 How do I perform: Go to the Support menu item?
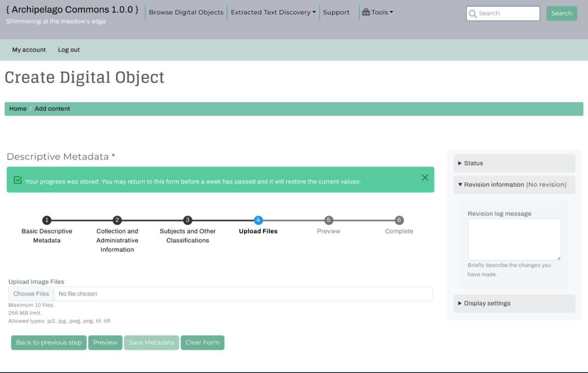pos(336,12)
